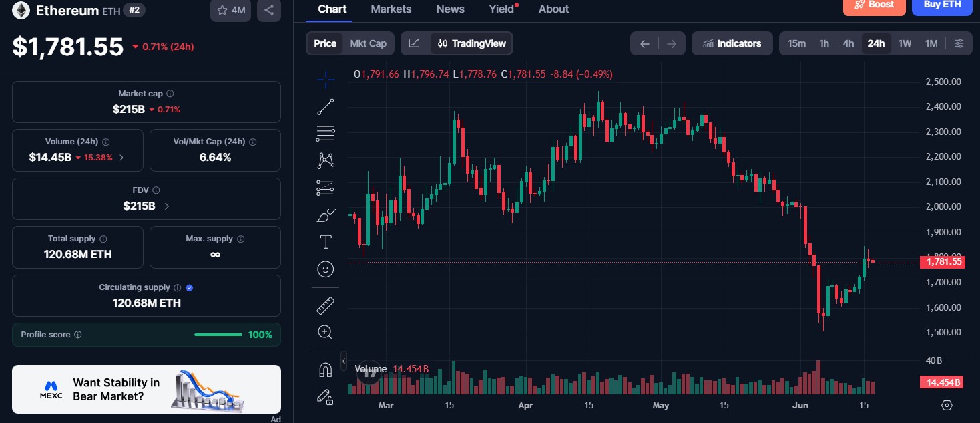Switch to simple line chart mode
The width and height of the screenshot is (980, 423).
coord(415,43)
